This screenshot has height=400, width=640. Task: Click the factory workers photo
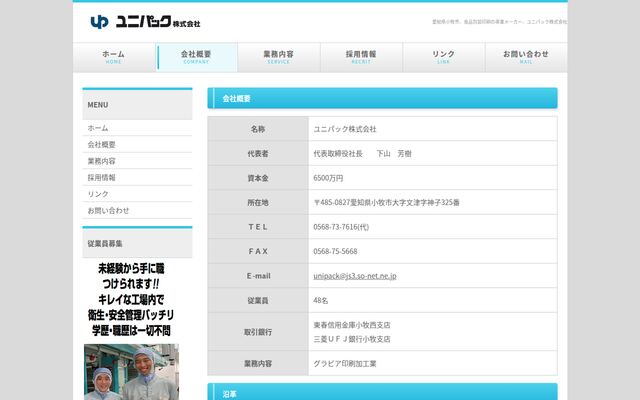coord(131,372)
